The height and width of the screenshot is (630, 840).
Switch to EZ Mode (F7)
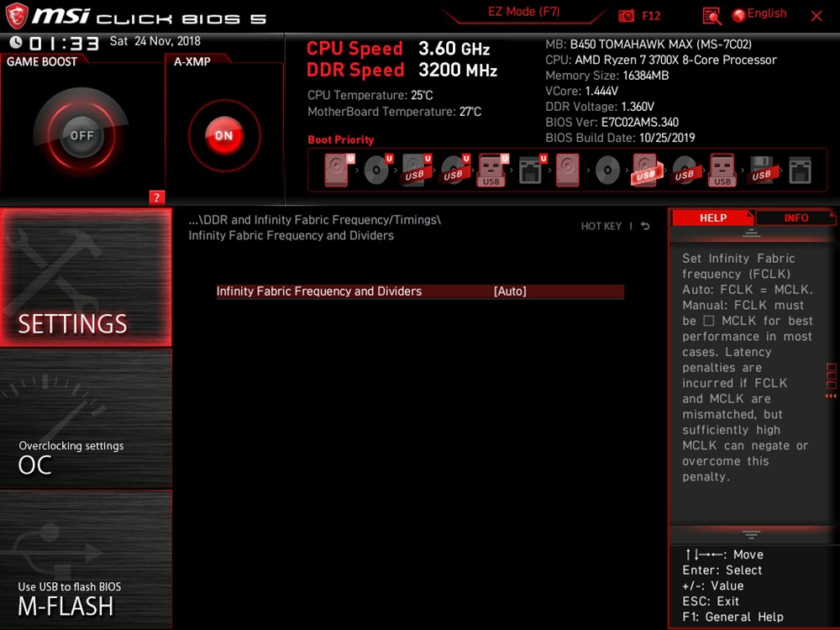click(523, 12)
